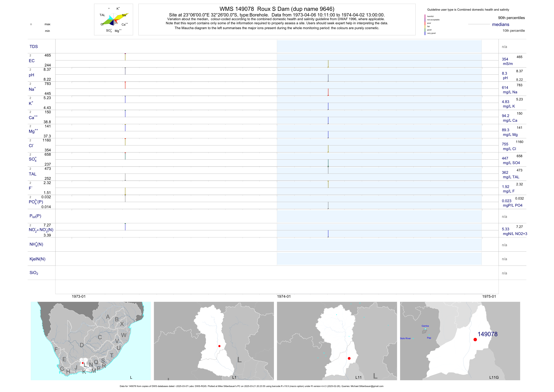
Task: Click the EC parameter row label
Action: click(32, 61)
